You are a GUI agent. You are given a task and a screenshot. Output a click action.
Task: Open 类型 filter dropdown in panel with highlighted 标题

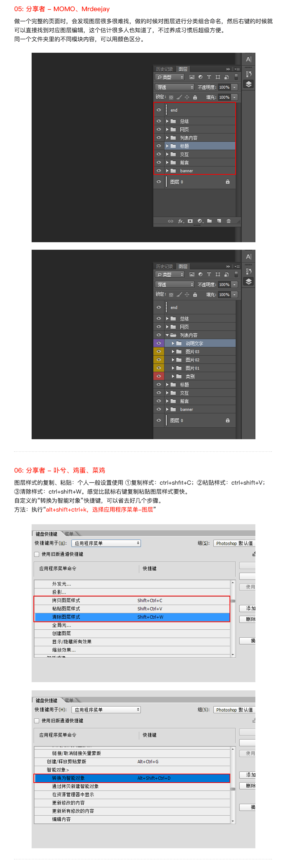pos(170,77)
